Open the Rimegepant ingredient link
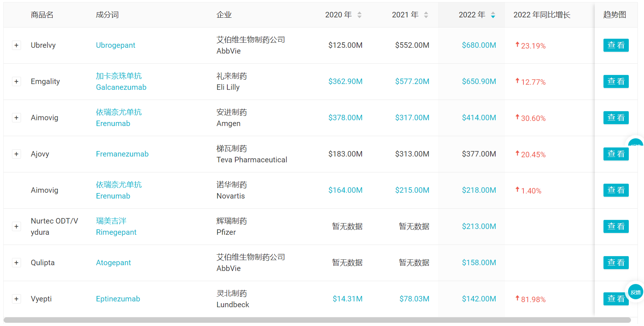Image resolution: width=644 pixels, height=326 pixels. [116, 232]
